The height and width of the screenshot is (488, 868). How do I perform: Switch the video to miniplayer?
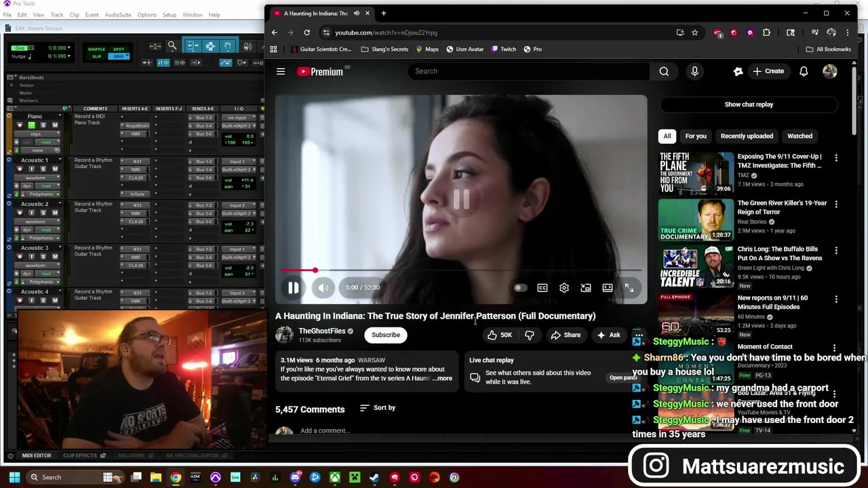(586, 288)
